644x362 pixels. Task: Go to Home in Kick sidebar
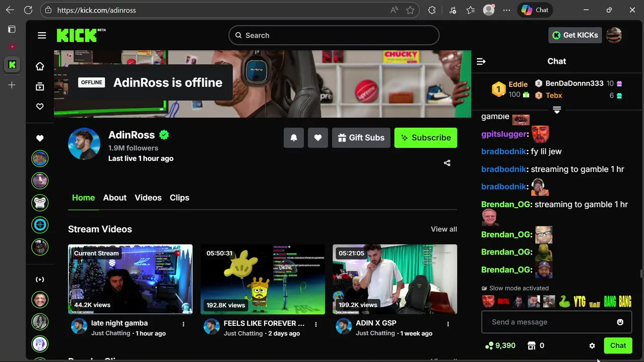(40, 66)
